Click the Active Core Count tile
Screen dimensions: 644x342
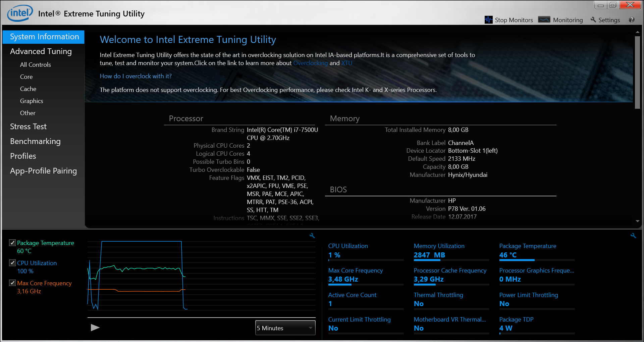click(366, 301)
